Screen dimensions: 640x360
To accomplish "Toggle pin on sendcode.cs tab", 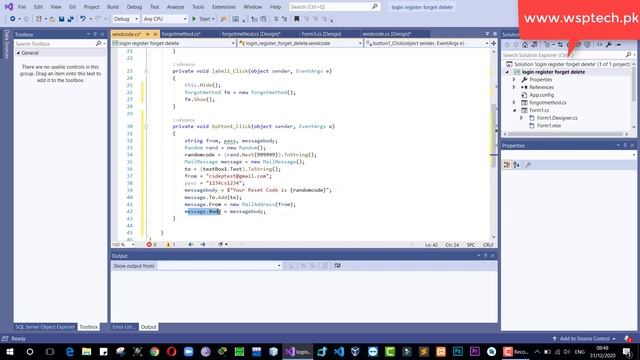I will [148, 34].
